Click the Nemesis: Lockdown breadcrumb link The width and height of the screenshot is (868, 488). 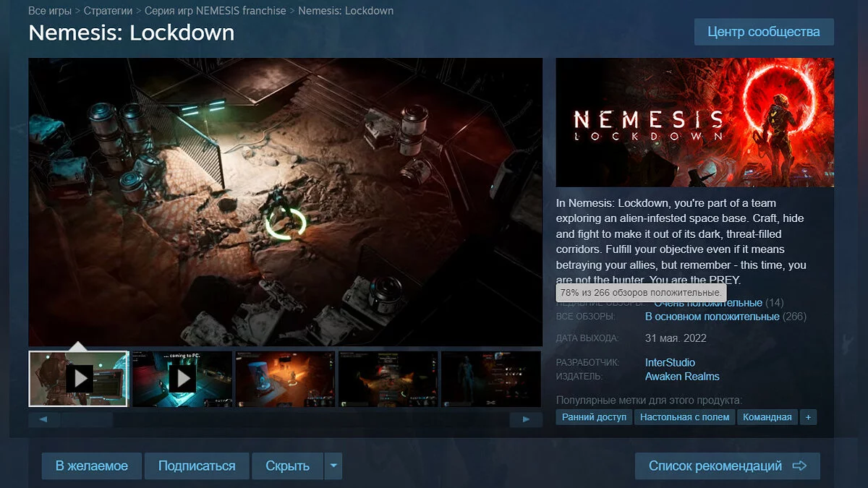click(x=346, y=11)
